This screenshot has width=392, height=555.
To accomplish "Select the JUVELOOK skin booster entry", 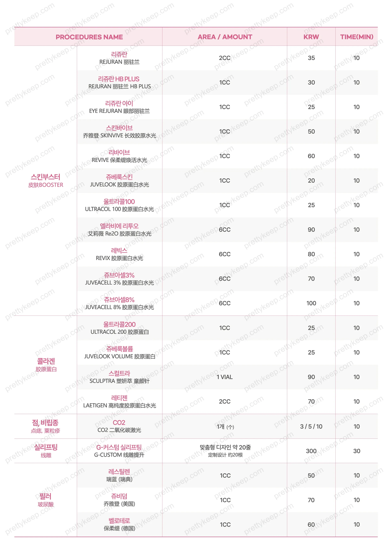I will click(119, 181).
